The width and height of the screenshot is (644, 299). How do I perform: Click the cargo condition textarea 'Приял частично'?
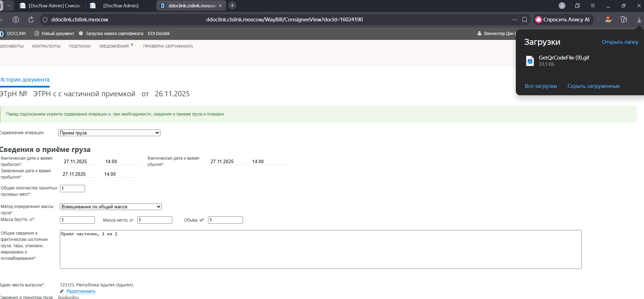[321, 249]
